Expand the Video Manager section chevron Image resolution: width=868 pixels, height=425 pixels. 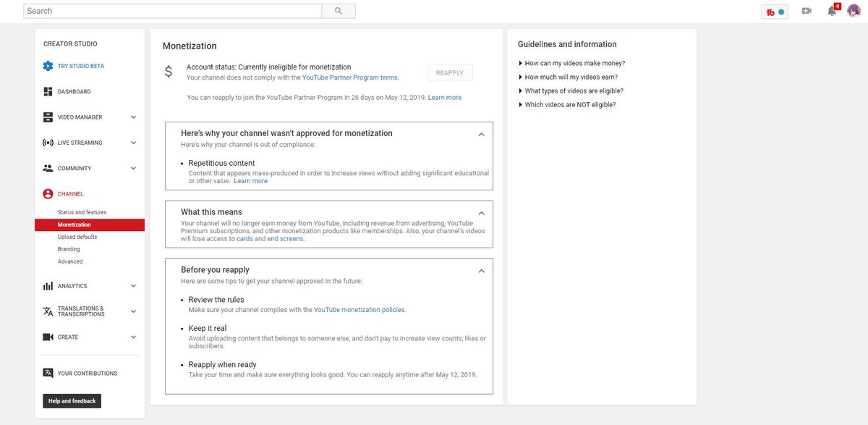pyautogui.click(x=133, y=117)
